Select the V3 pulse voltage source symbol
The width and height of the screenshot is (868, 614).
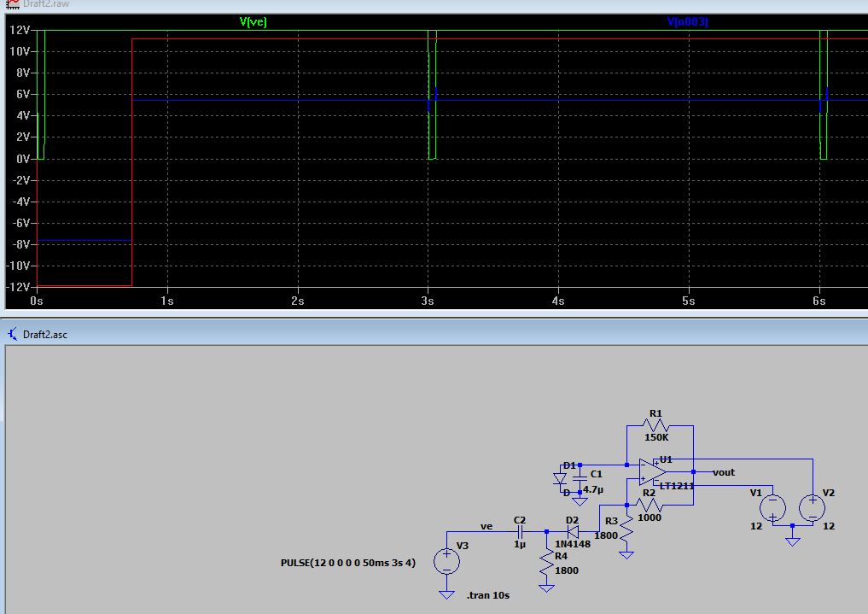point(446,561)
